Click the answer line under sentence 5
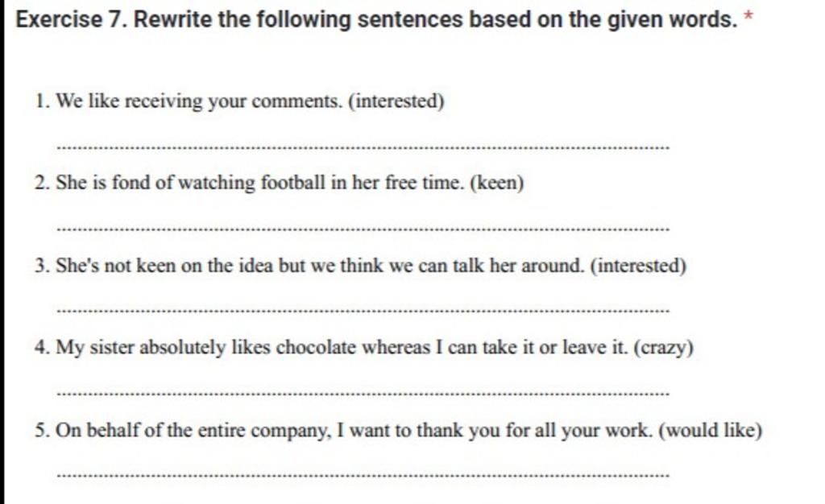The image size is (825, 504). (x=364, y=476)
